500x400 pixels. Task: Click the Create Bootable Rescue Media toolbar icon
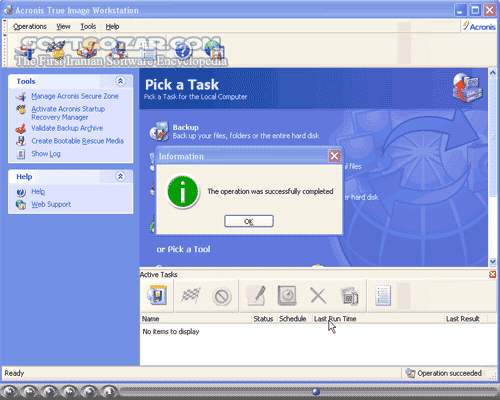pos(118,51)
